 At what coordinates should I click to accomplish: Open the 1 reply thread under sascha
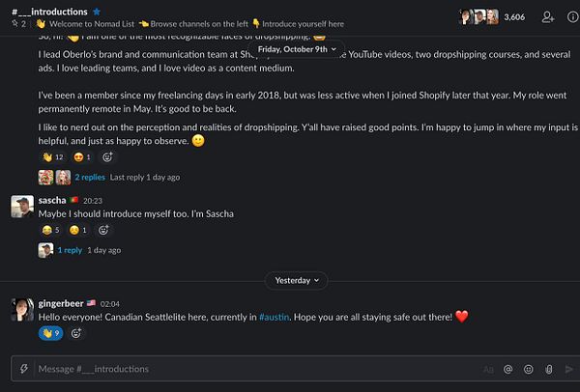click(x=70, y=249)
